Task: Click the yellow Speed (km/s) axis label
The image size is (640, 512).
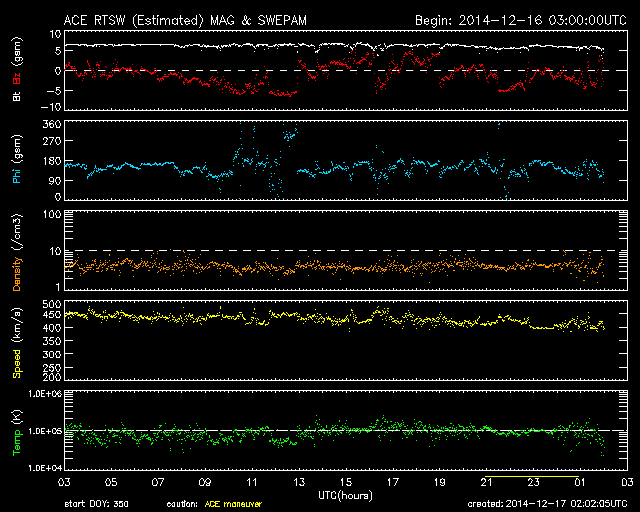Action: [16, 340]
